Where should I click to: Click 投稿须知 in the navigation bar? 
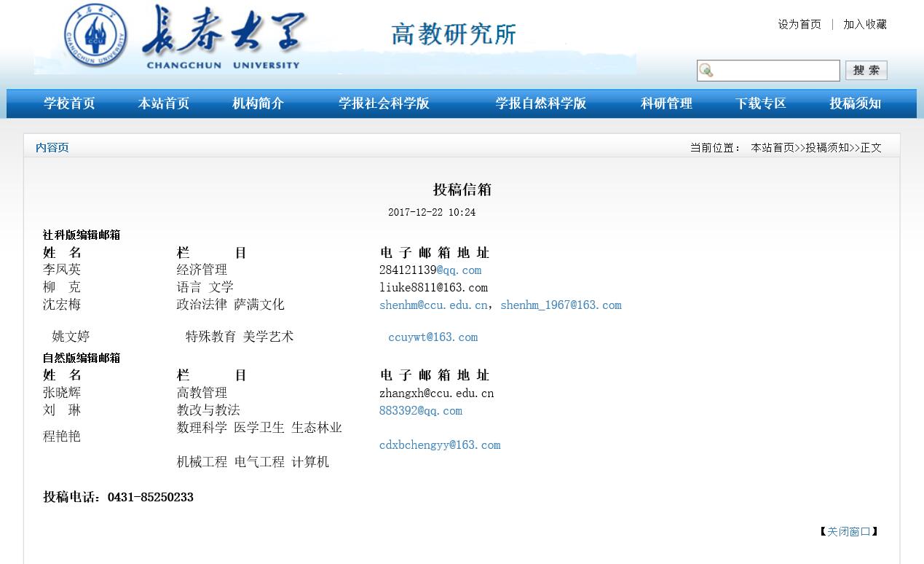click(x=855, y=103)
